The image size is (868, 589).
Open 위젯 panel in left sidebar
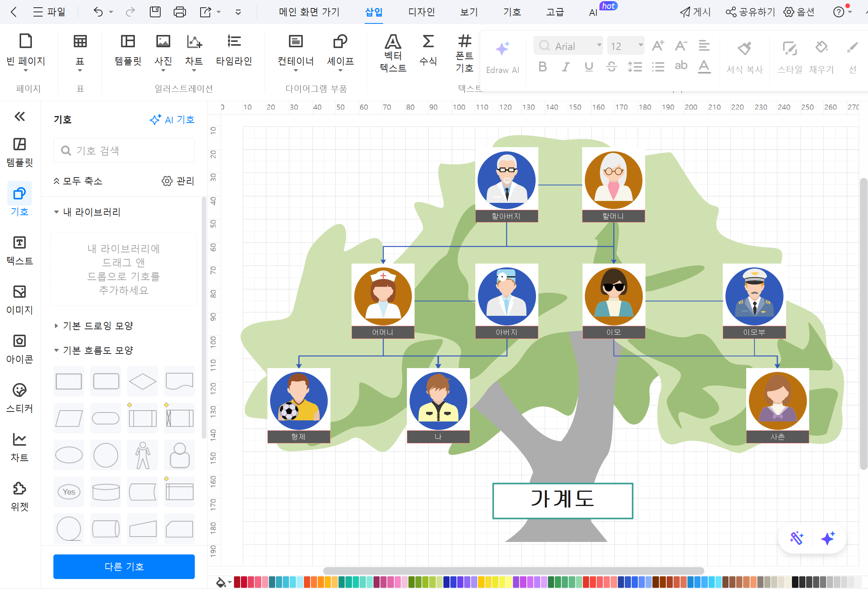pyautogui.click(x=20, y=496)
